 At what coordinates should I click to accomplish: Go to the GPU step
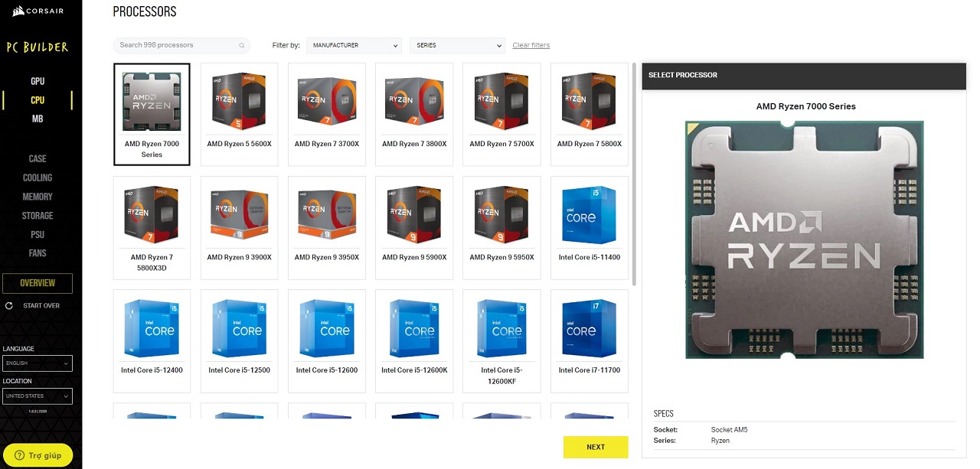click(x=38, y=81)
